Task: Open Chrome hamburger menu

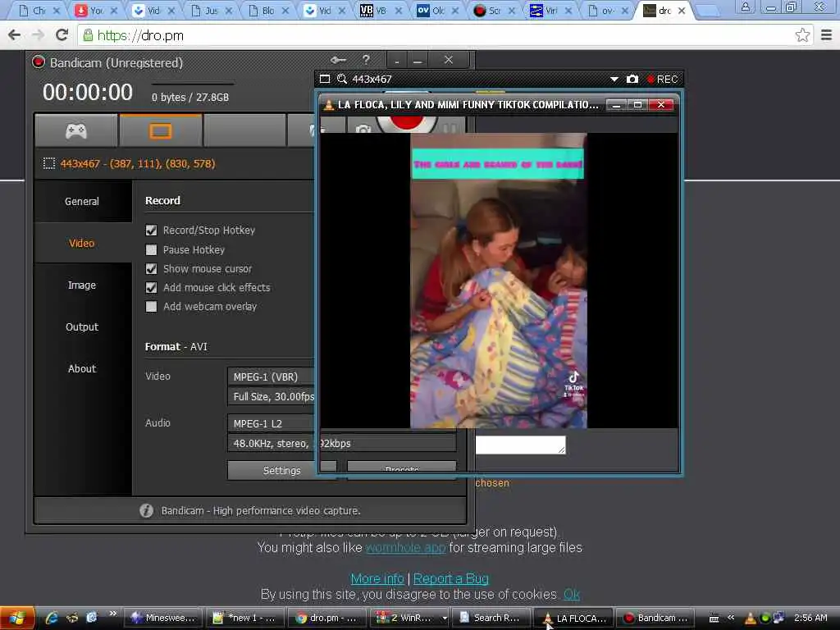Action: [x=827, y=35]
